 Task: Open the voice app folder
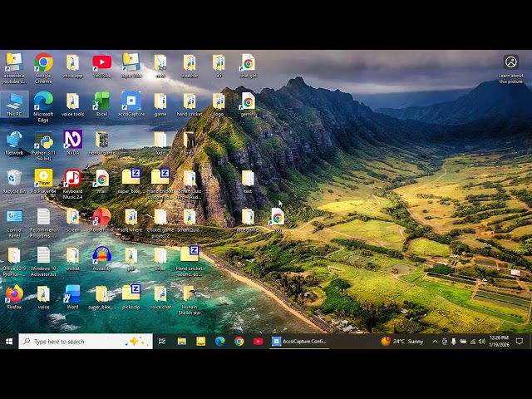[x=72, y=66]
